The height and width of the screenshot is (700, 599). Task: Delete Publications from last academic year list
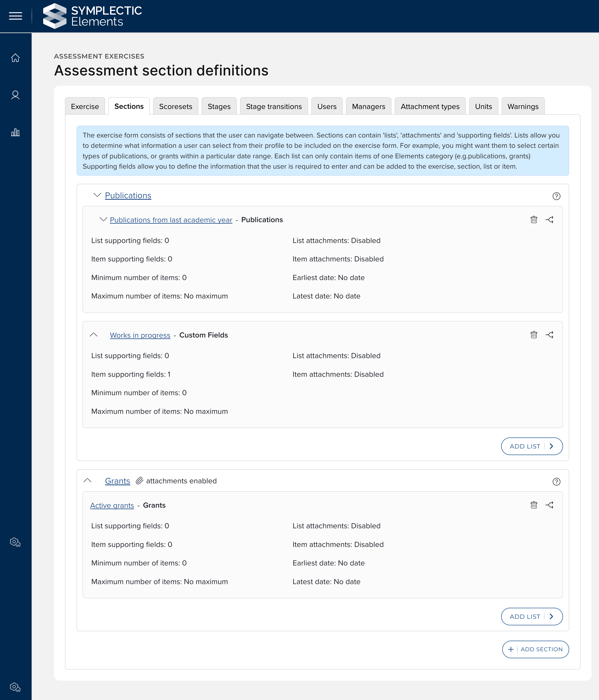534,220
